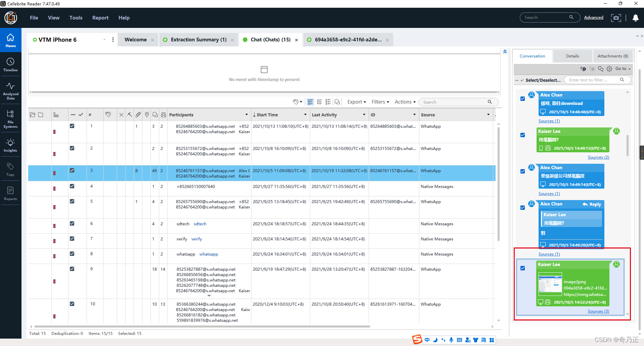This screenshot has height=346, width=644.
Task: Open the Reports section
Action: click(x=10, y=193)
